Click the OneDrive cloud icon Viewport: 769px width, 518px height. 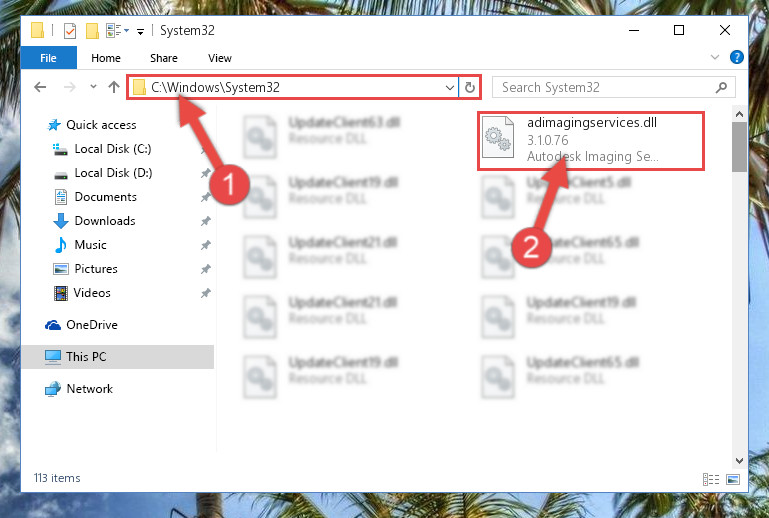[53, 325]
